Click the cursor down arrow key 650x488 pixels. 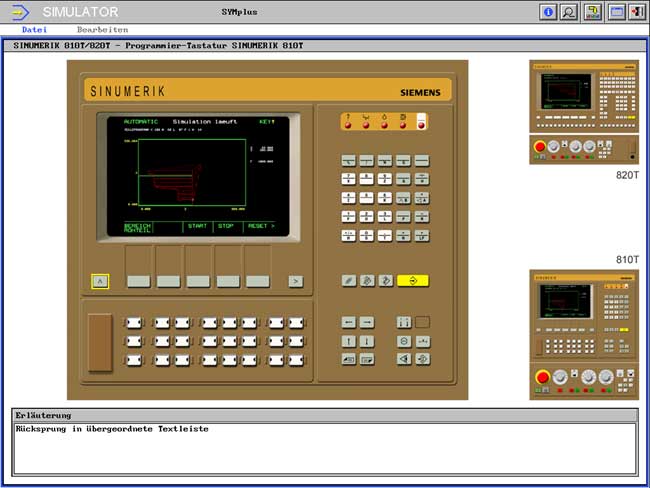coord(367,341)
